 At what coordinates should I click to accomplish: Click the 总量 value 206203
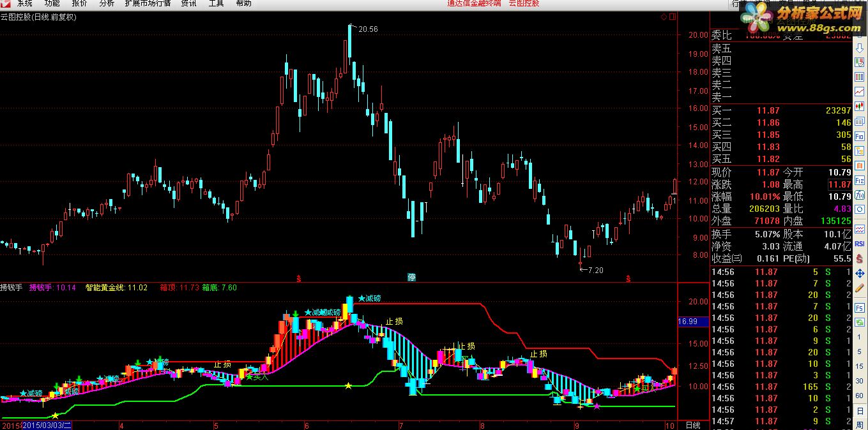[764, 209]
